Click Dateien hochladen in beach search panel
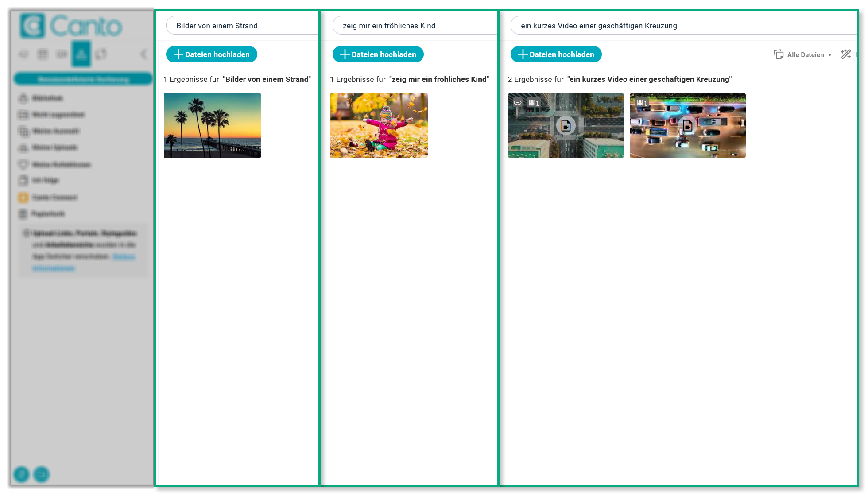This screenshot has width=868, height=496. [x=212, y=54]
